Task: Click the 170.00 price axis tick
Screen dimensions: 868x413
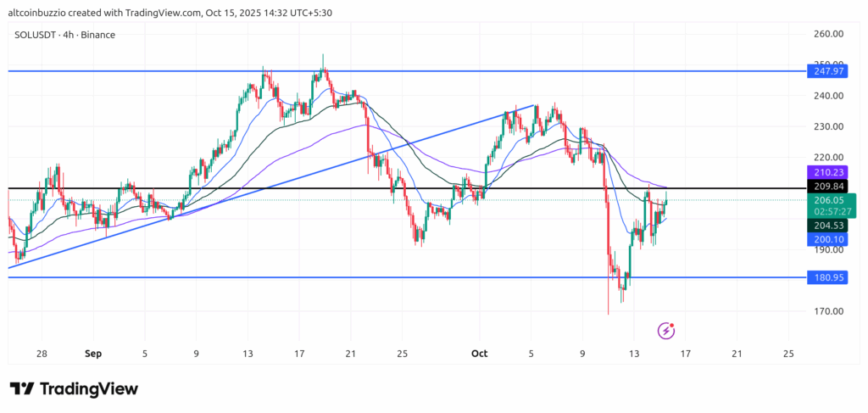Action: click(x=827, y=311)
